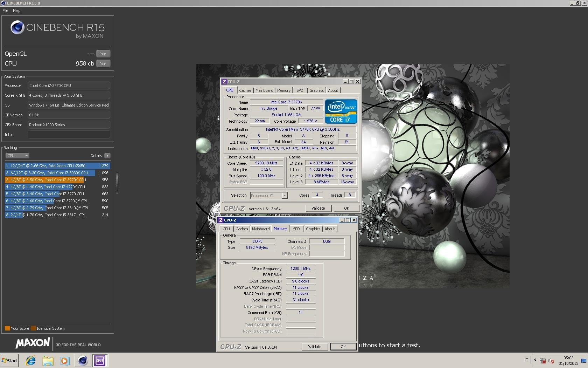The width and height of the screenshot is (588, 368).
Task: Switch to Cinebench taskbar icon
Action: (83, 360)
